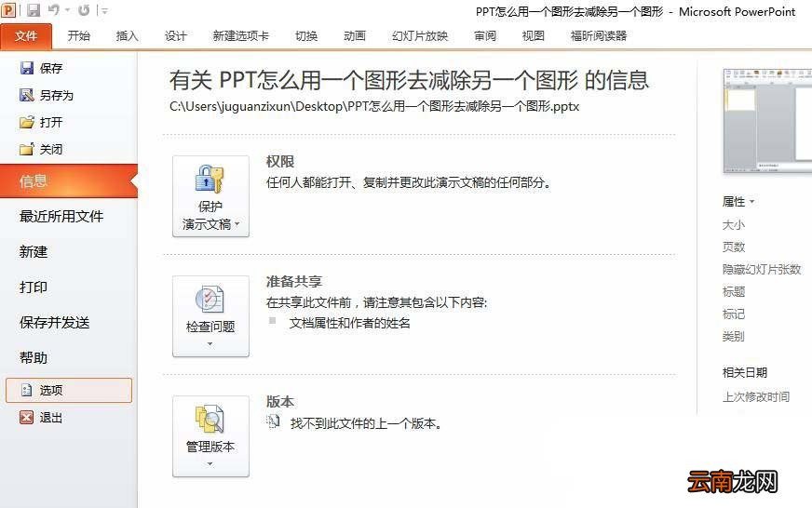Open the 幻灯片放映 tab
812x508 pixels.
click(x=420, y=35)
